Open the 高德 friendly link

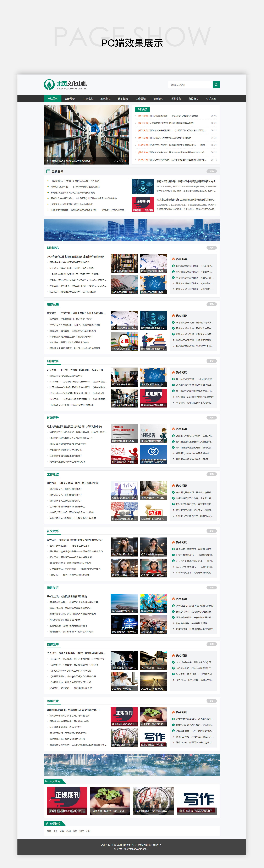tap(49, 831)
